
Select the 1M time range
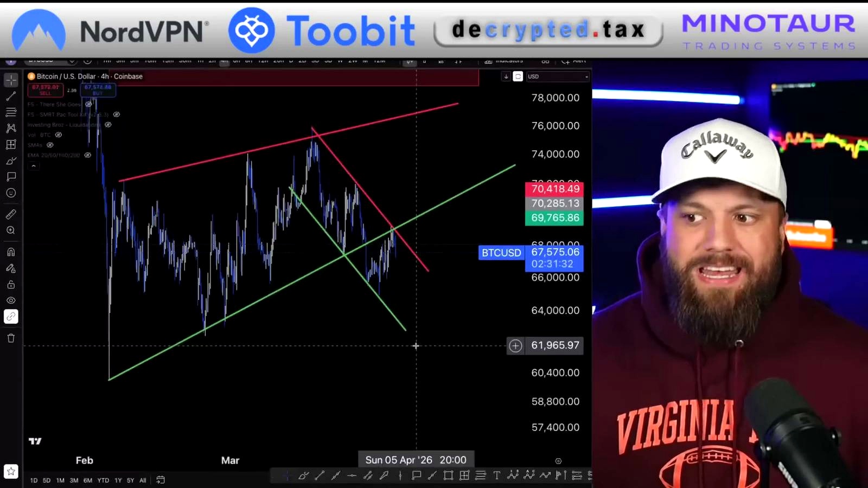[60, 480]
